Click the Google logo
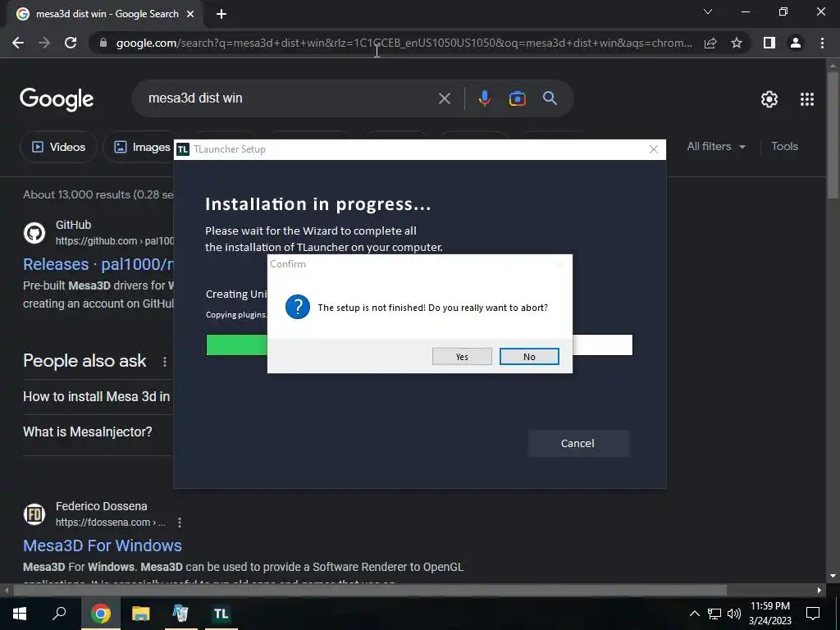 57,99
